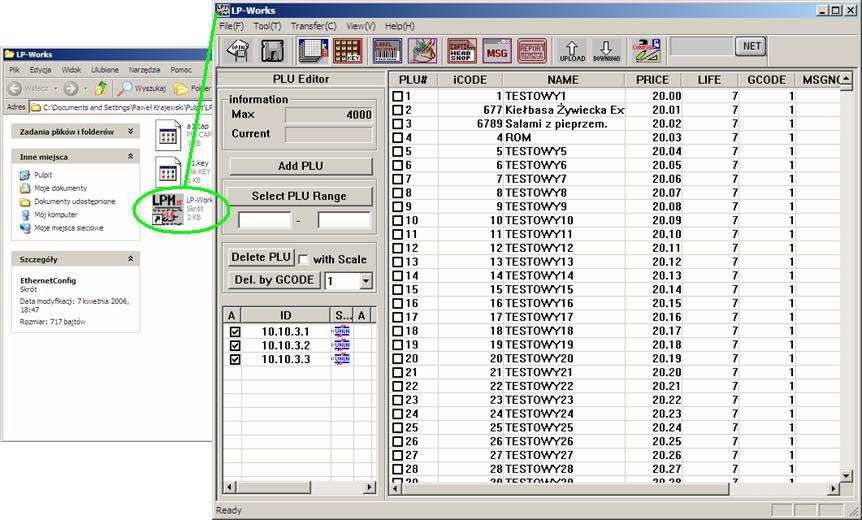Select the LP-Works LPM shortcut file icon
Screen dimensions: 862x520
coord(168,209)
